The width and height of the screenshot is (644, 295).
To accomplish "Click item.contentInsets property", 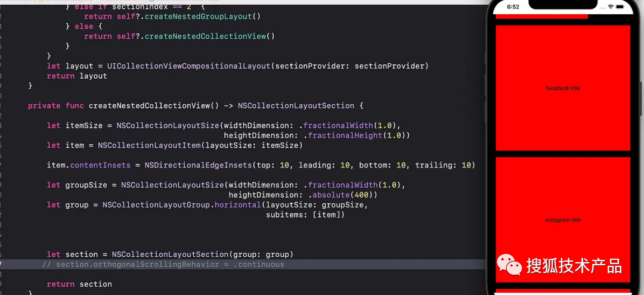I will coord(89,165).
